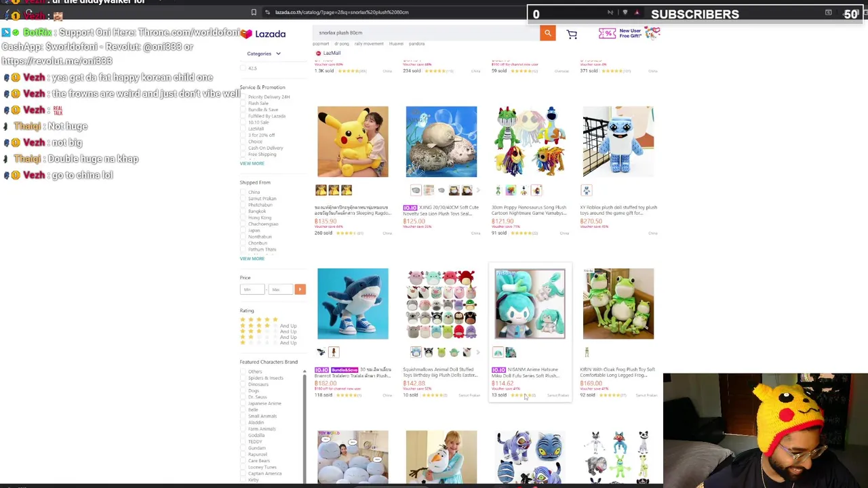
Task: Open the stacked sea lion product image
Action: pyautogui.click(x=441, y=142)
